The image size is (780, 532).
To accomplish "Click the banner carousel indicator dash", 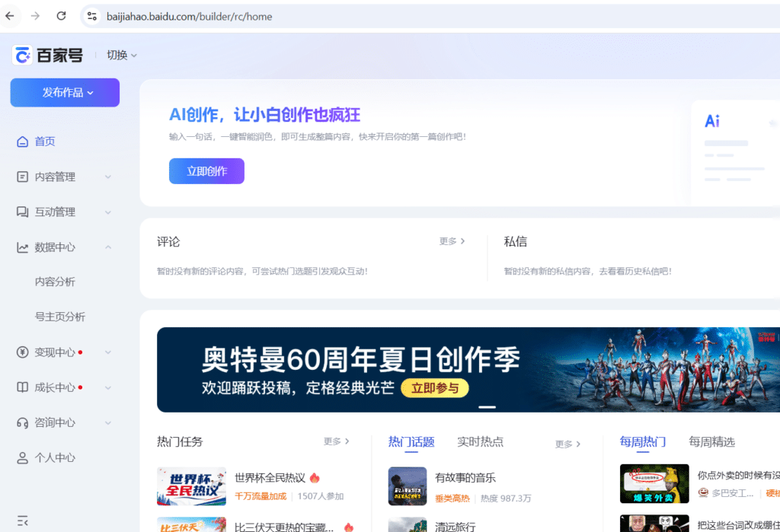I will tap(487, 407).
